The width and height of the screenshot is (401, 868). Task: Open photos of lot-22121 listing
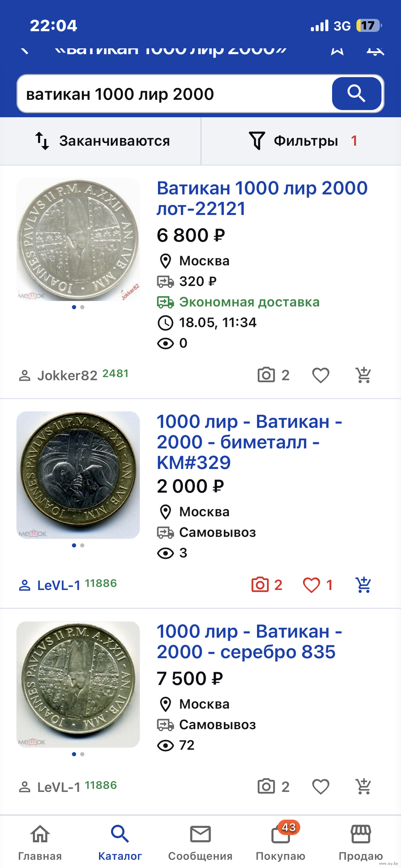click(273, 375)
